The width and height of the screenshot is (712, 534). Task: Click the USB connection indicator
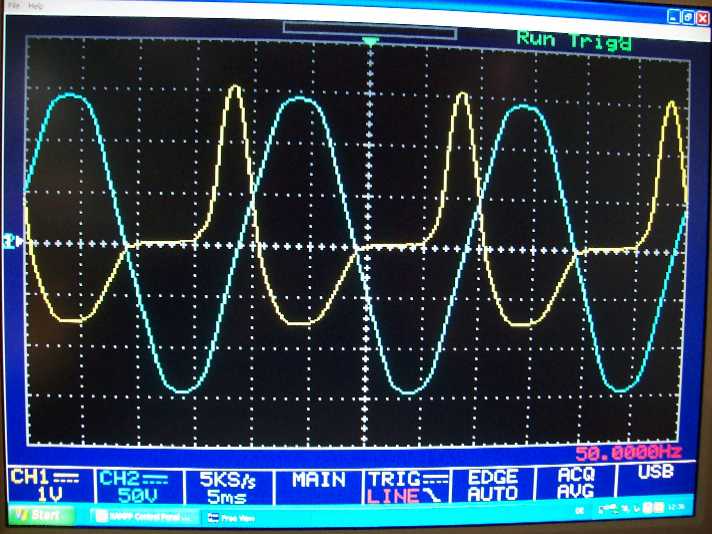point(655,472)
